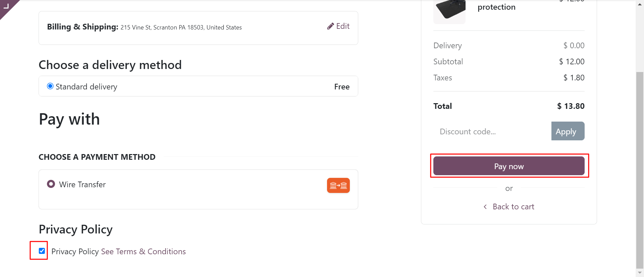Click the Wire Transfer label text
This screenshot has width=644, height=277.
click(x=82, y=185)
